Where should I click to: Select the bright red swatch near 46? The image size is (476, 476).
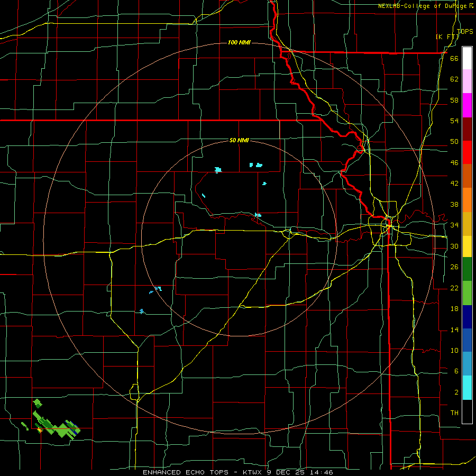(467, 152)
